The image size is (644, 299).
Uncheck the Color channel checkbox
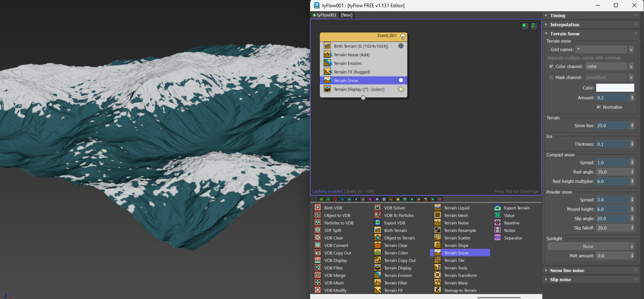[551, 66]
